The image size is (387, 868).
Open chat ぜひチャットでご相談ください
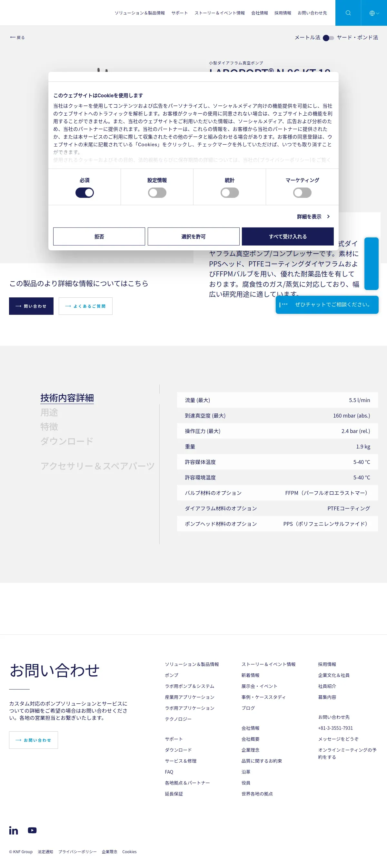[x=327, y=304]
